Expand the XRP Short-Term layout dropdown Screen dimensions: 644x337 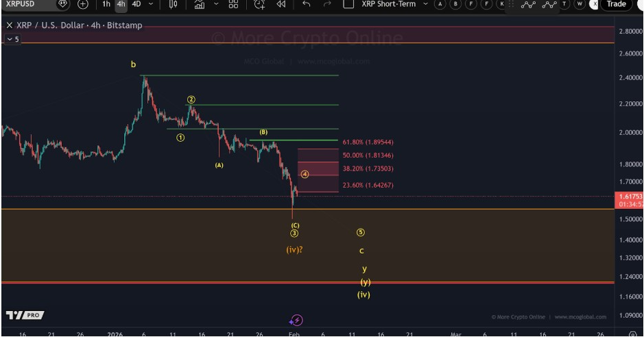coord(425,4)
